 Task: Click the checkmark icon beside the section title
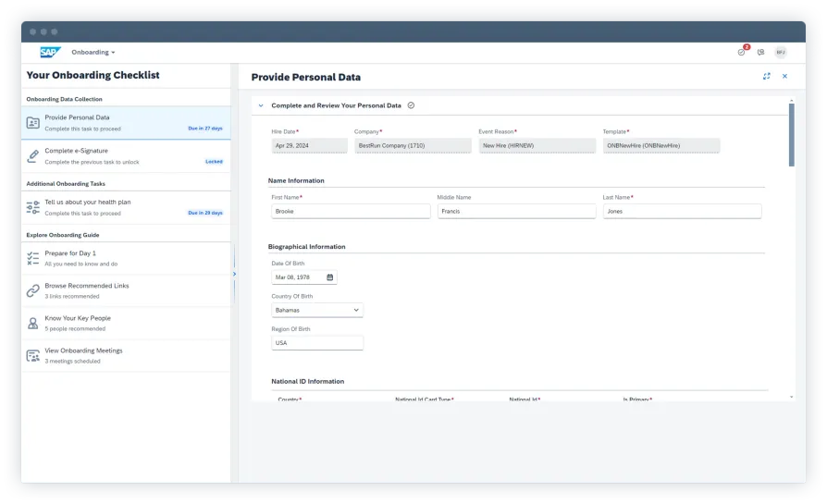pos(411,105)
